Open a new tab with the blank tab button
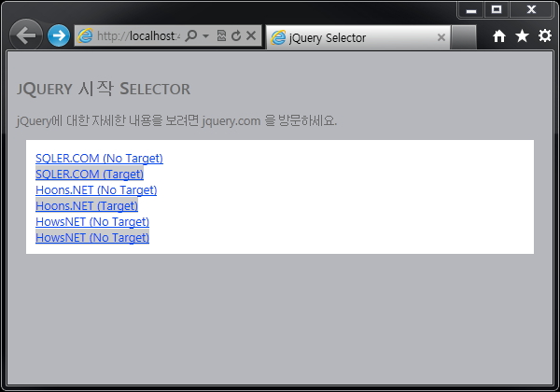The image size is (560, 392). click(464, 37)
